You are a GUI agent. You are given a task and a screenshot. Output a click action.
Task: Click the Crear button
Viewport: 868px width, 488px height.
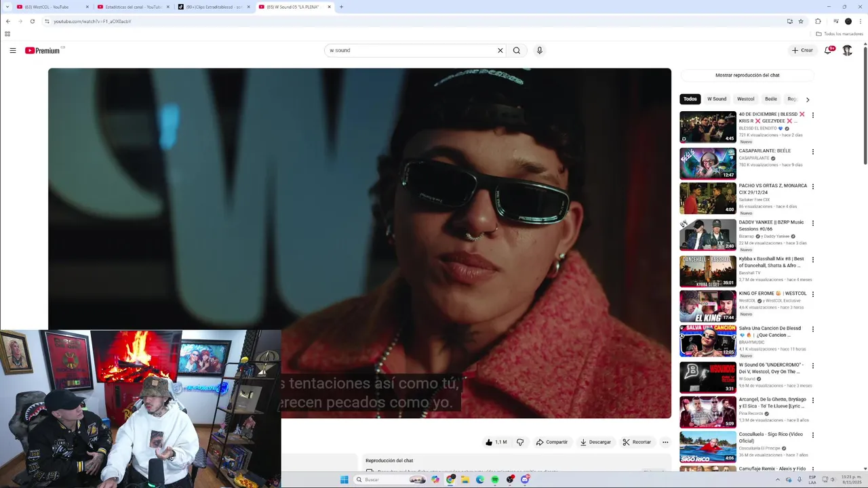(x=802, y=50)
